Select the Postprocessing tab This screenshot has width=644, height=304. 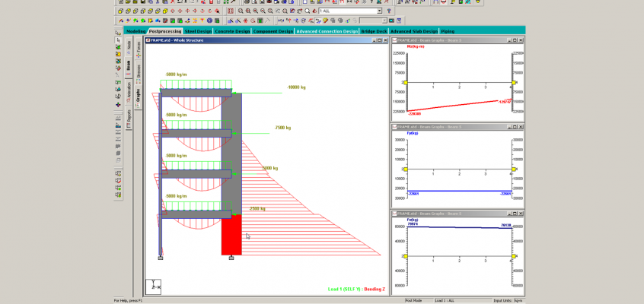coord(165,31)
